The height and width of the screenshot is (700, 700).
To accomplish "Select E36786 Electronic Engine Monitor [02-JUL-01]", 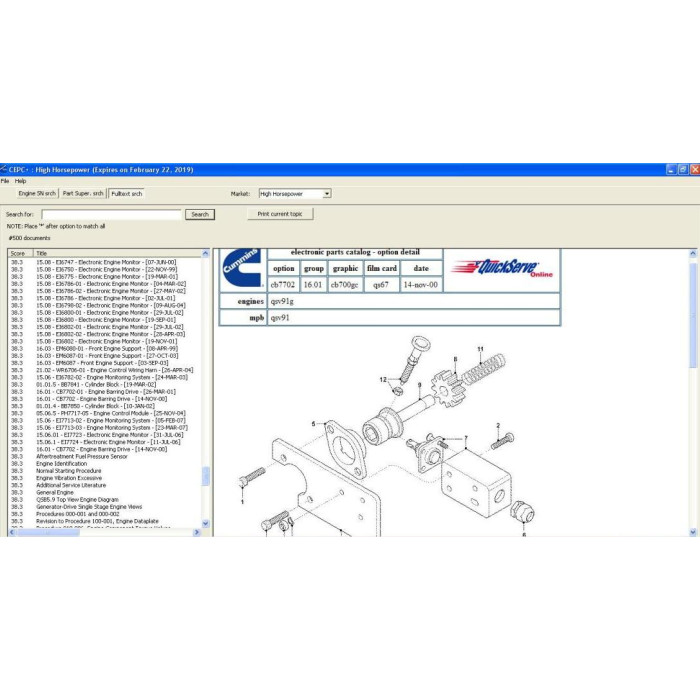I will pyautogui.click(x=105, y=298).
